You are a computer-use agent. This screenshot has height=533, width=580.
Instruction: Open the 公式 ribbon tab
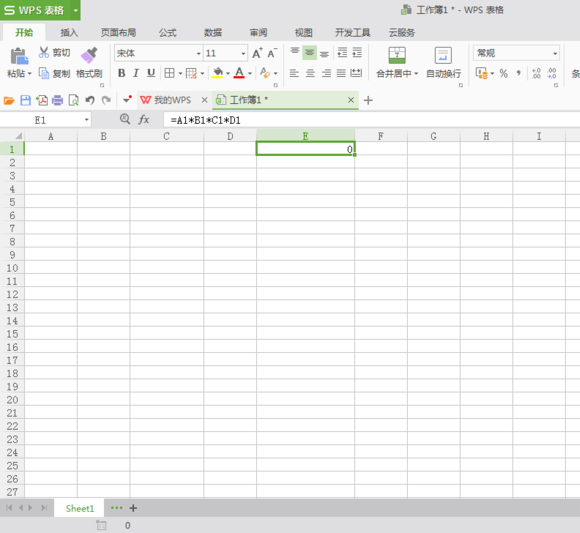point(168,33)
